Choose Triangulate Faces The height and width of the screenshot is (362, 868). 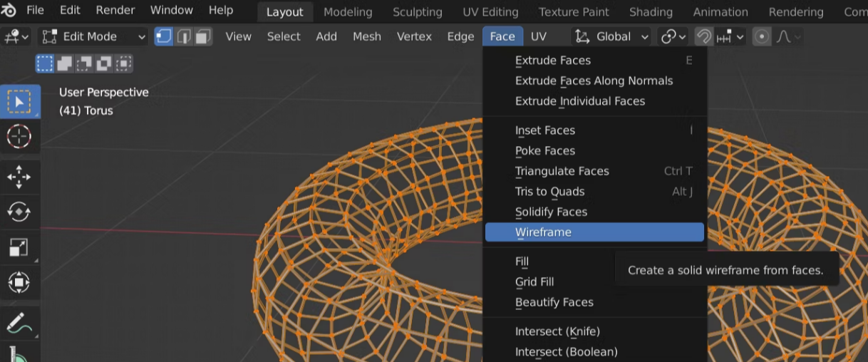[x=594, y=171]
